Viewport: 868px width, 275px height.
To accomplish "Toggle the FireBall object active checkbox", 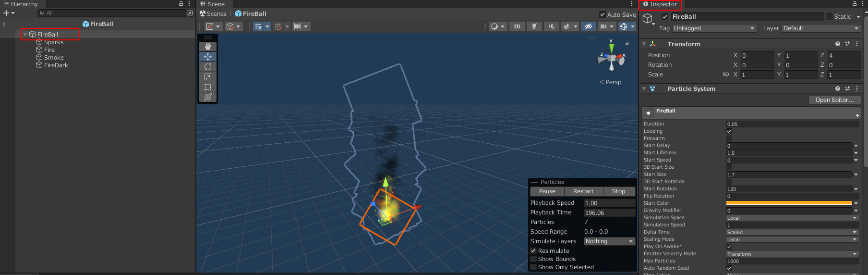I will tap(665, 17).
